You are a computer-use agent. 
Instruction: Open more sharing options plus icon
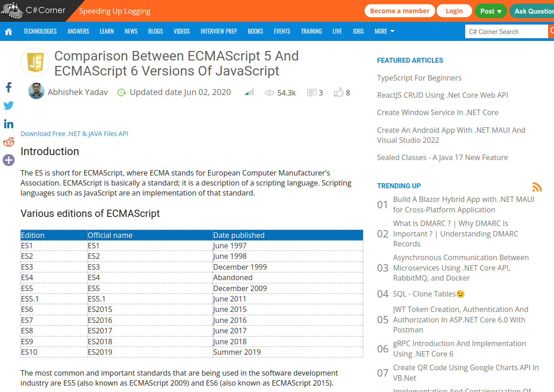click(9, 160)
